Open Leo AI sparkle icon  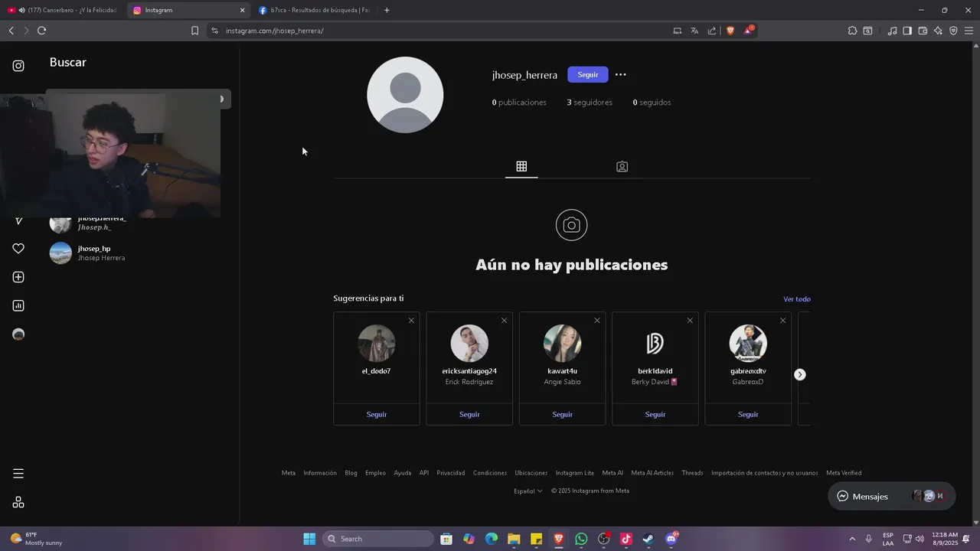(x=938, y=31)
